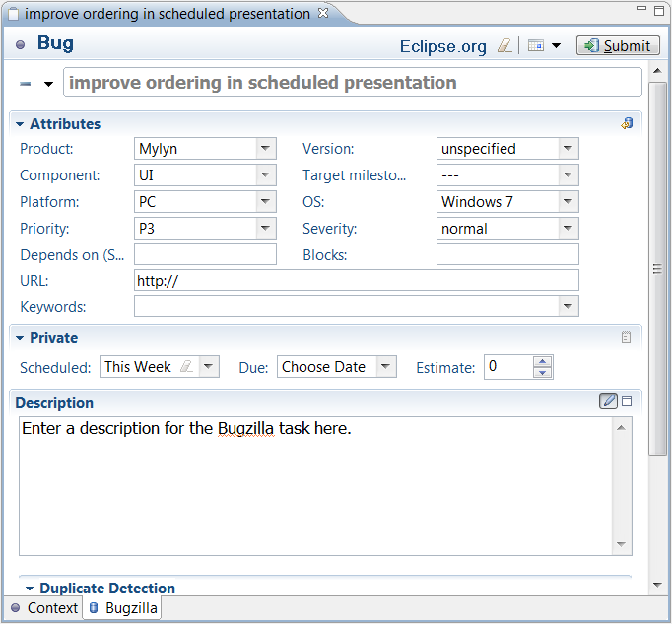Click the Description scrollbar down arrow
The height and width of the screenshot is (624, 672).
point(622,544)
